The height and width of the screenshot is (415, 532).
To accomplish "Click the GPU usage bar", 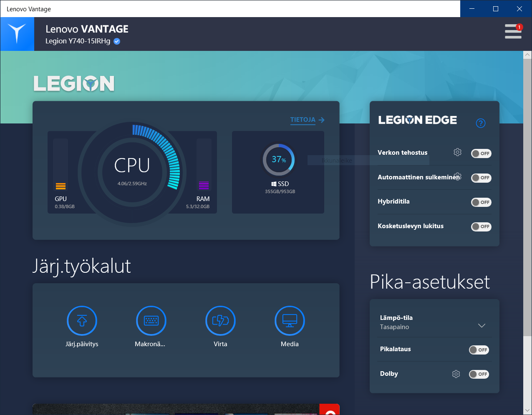I will pos(61,164).
